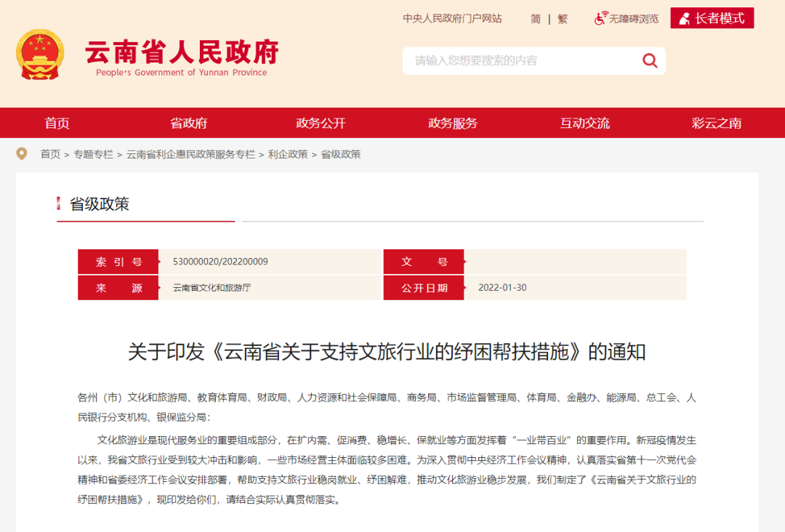Screen dimensions: 785x532
Task: Click the 公开日期 label cell
Action: click(x=424, y=288)
